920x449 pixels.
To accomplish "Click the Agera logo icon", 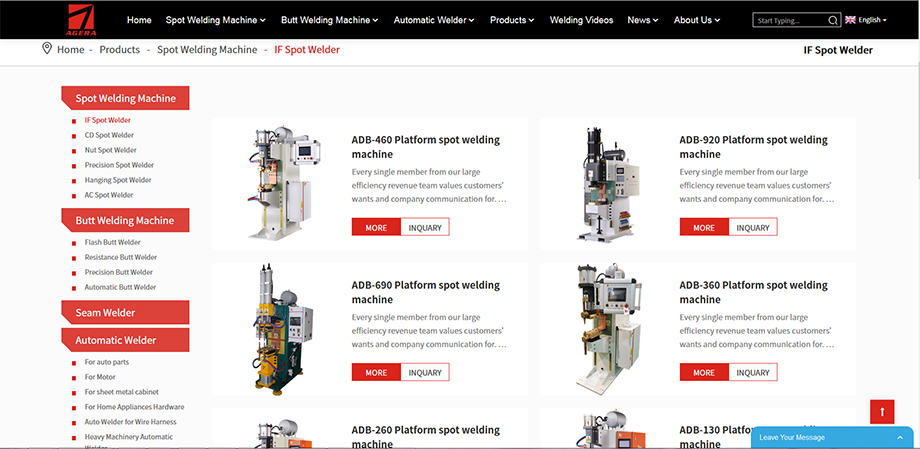I will tap(82, 18).
